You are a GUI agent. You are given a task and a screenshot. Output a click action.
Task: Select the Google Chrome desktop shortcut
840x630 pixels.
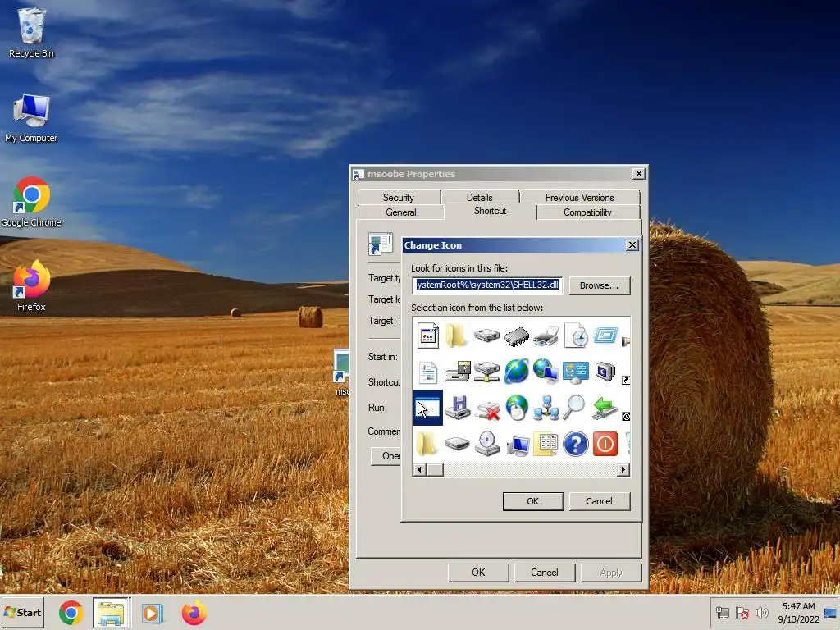[31, 203]
